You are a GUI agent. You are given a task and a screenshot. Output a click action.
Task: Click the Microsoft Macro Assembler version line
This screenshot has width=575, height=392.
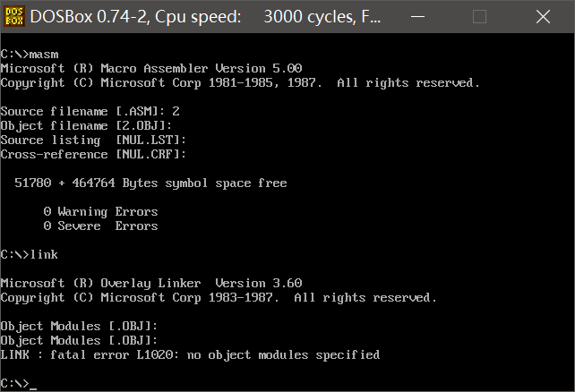coord(150,68)
